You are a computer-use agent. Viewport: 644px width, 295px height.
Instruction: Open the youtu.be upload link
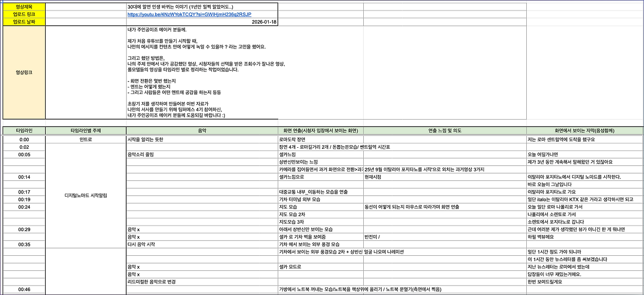point(189,15)
